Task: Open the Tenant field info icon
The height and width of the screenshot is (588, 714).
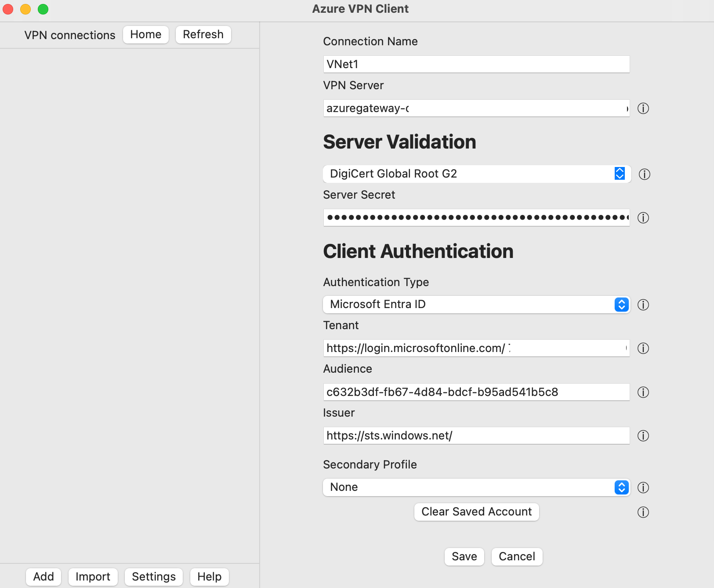Action: click(644, 348)
